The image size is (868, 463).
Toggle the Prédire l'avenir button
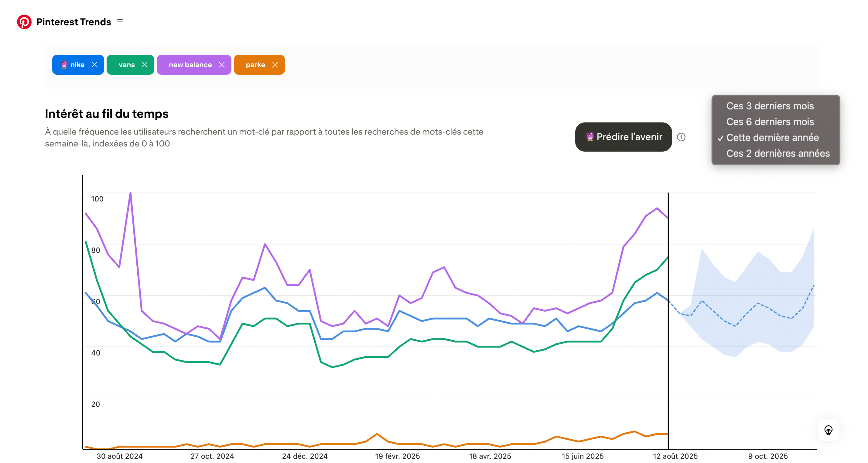[624, 137]
